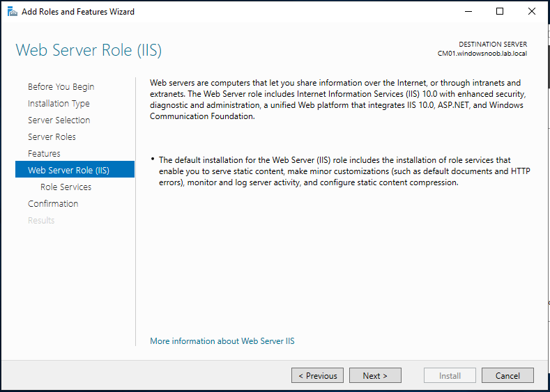Close the Add Roles and Features Wizard
This screenshot has width=550, height=392.
(531, 12)
